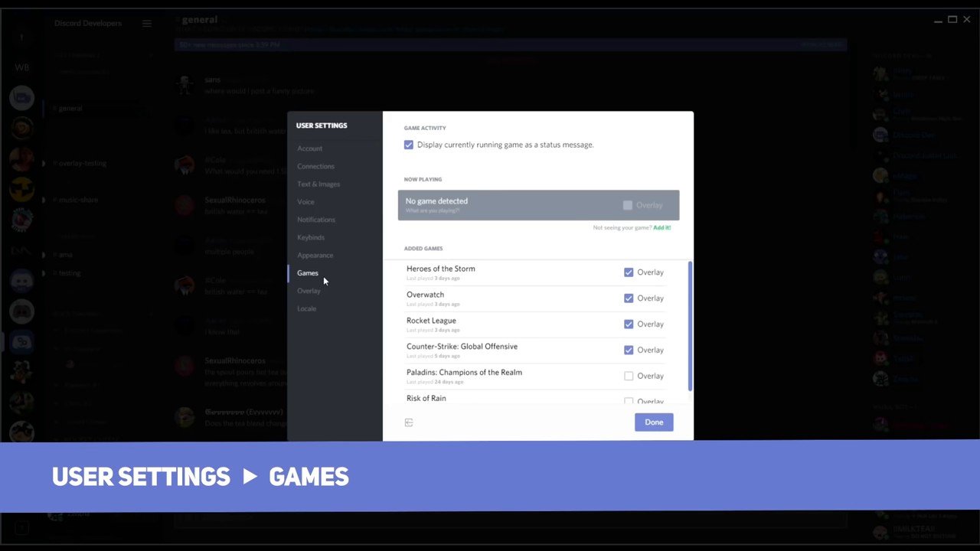Click 'Paladins: Champions of the Realm' game name
This screenshot has height=551, width=980.
[464, 373]
